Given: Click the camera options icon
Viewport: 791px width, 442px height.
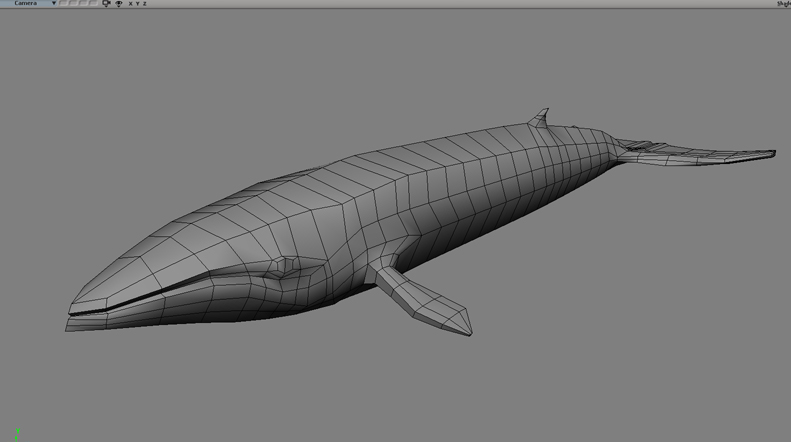Looking at the screenshot, I should tap(106, 3).
